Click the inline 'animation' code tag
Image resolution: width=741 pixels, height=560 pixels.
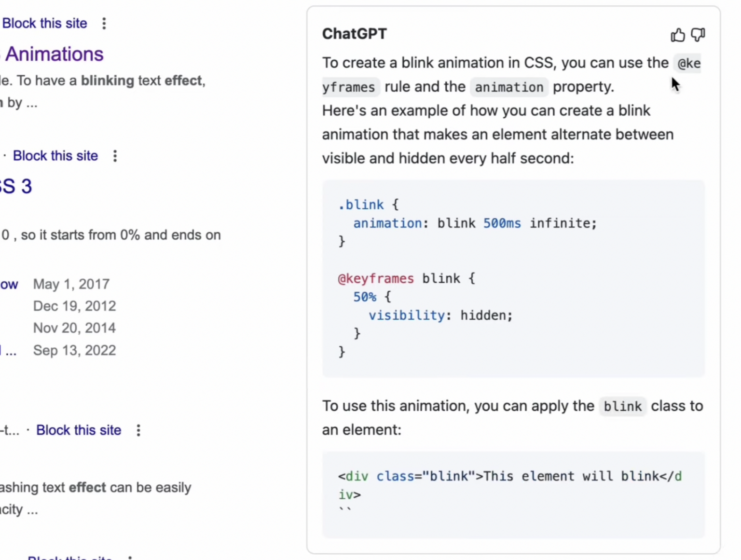point(508,87)
